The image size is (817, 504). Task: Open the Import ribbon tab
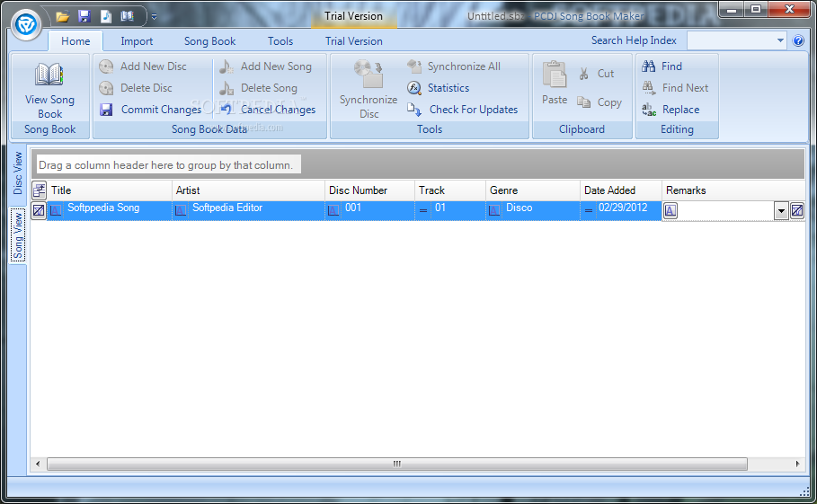tap(137, 41)
